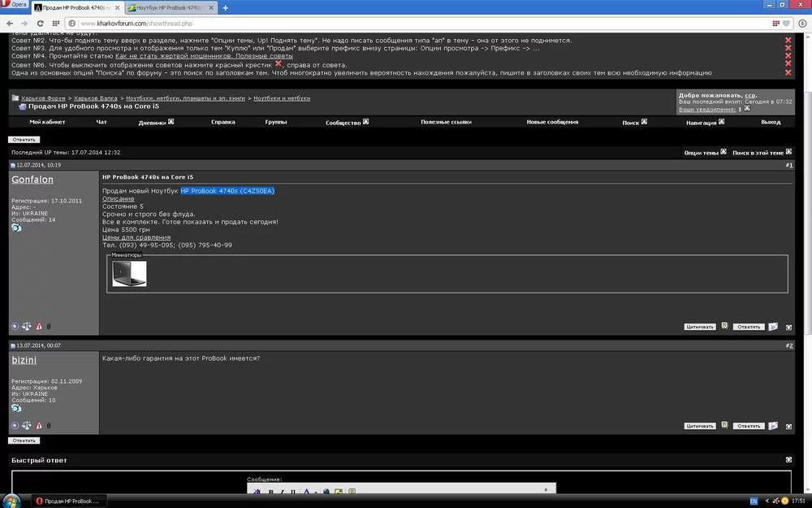The width and height of the screenshot is (812, 508).
Task: Click the top Ответить button above posts
Action: [24, 140]
